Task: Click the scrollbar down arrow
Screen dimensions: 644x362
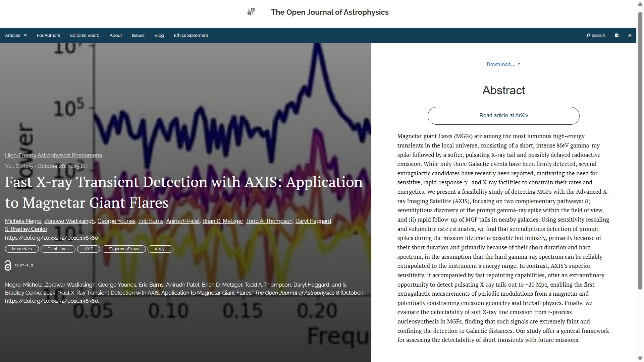Action: [640, 358]
